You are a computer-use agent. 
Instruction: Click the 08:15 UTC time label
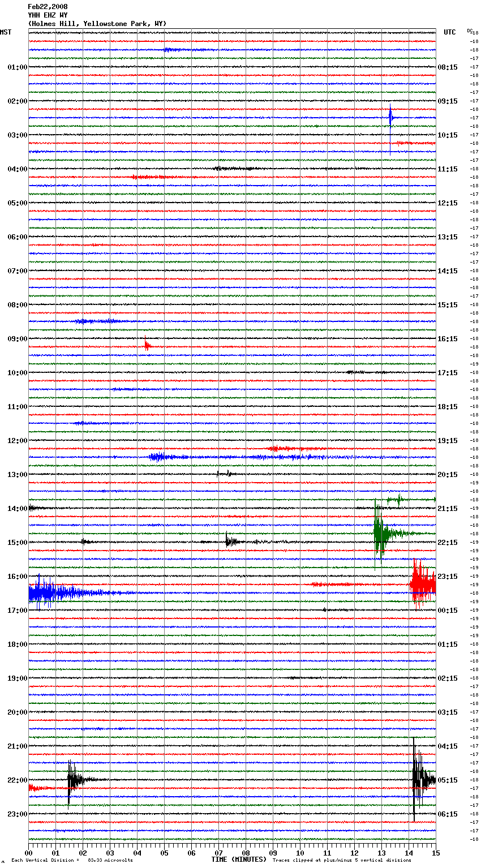448,67
